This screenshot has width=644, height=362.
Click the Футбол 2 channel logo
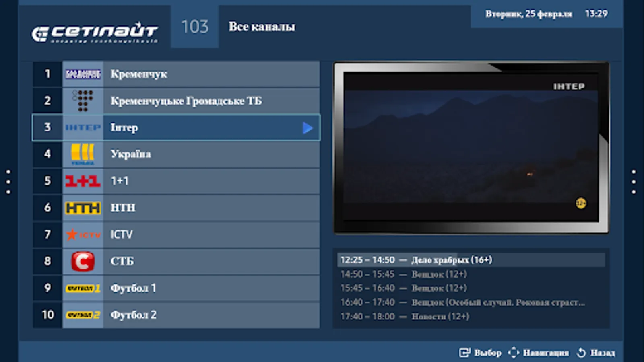(83, 315)
